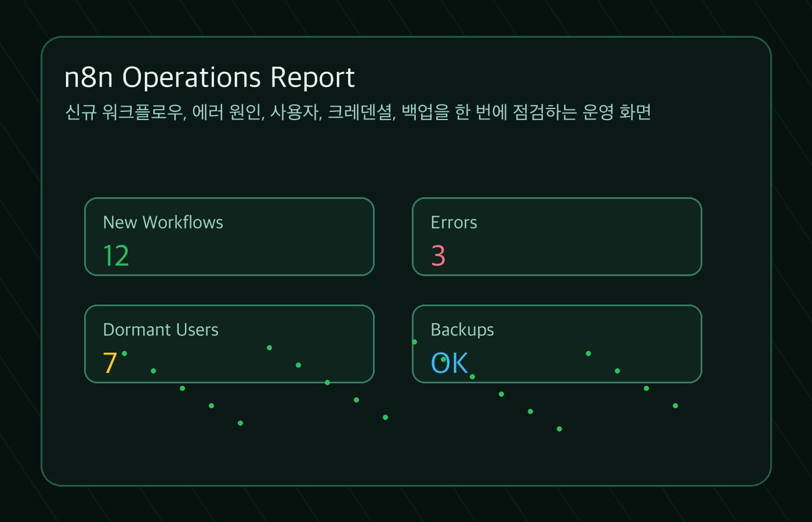Image resolution: width=812 pixels, height=522 pixels.
Task: Click the Korean subtitle below the title
Action: (358, 111)
